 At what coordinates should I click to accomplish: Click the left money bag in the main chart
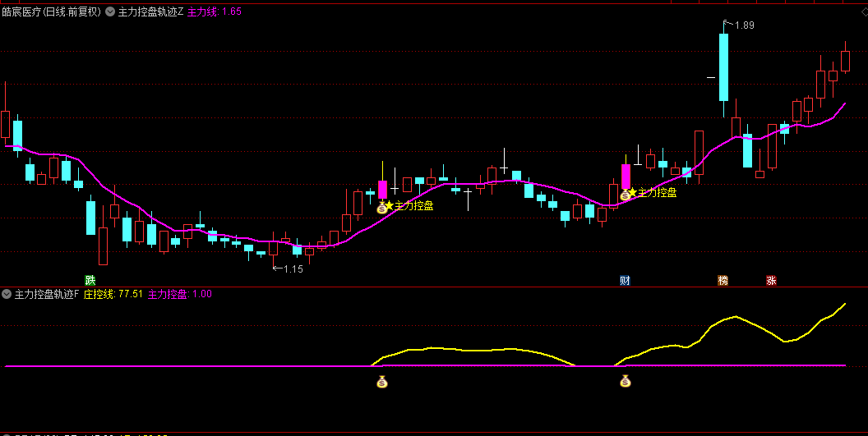(381, 208)
